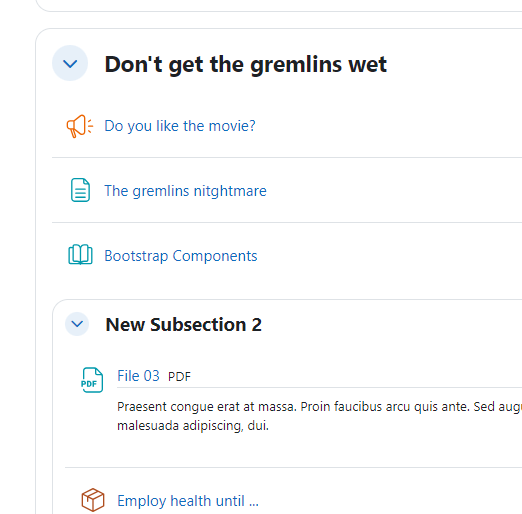Click the orange megaphone forum icon
Image resolution: width=522 pixels, height=514 pixels.
click(80, 126)
